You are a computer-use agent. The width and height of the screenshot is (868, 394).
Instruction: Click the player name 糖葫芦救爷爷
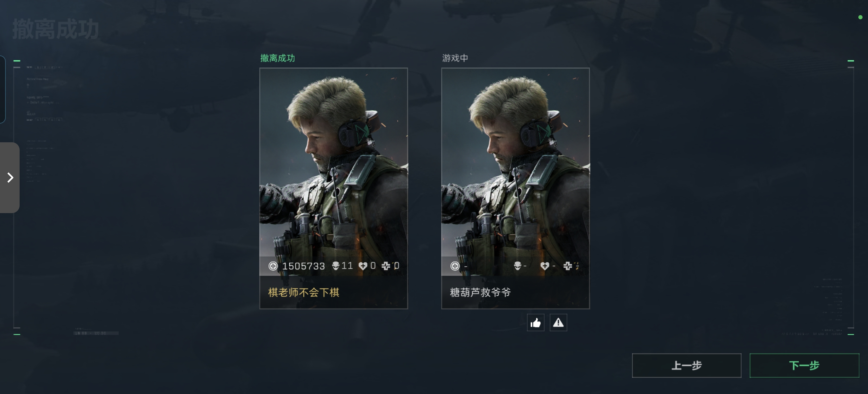pyautogui.click(x=481, y=292)
